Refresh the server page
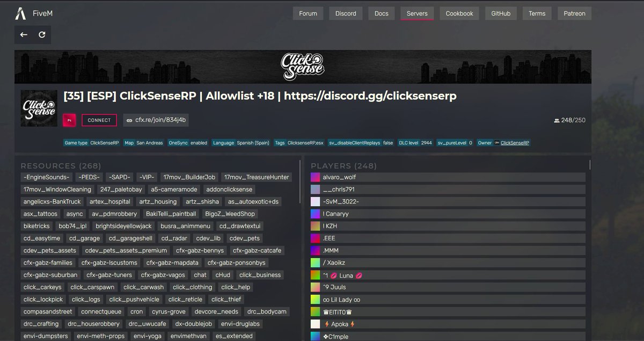The image size is (644, 341). 42,34
